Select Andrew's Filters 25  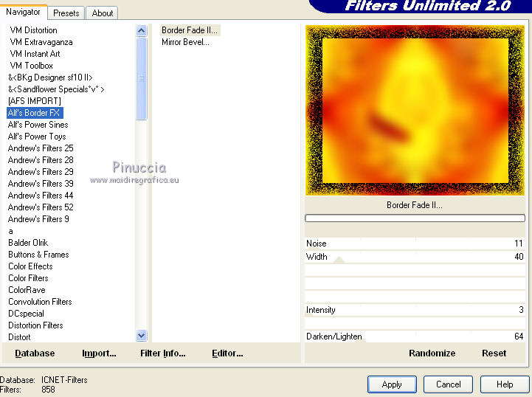pyautogui.click(x=41, y=148)
